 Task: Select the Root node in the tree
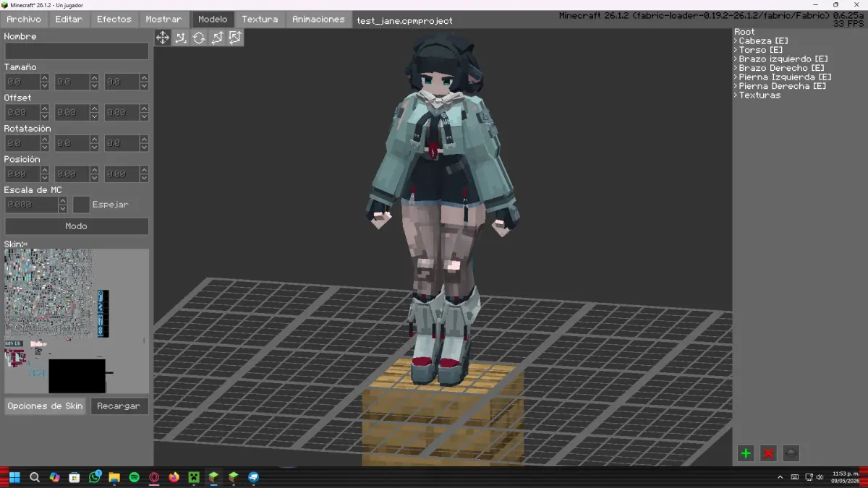[744, 32]
